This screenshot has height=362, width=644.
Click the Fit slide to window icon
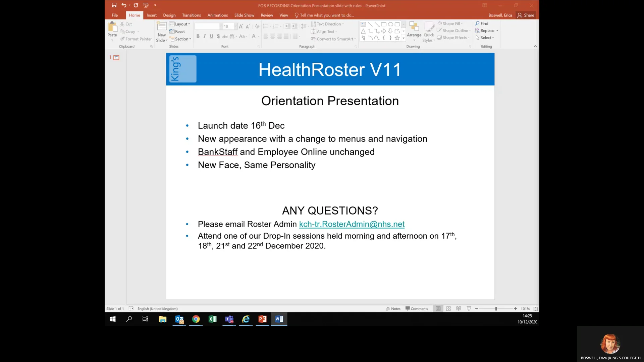click(535, 309)
